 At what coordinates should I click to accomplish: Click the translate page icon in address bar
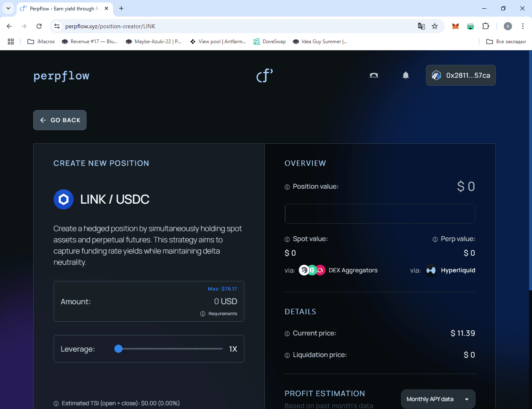point(421,26)
